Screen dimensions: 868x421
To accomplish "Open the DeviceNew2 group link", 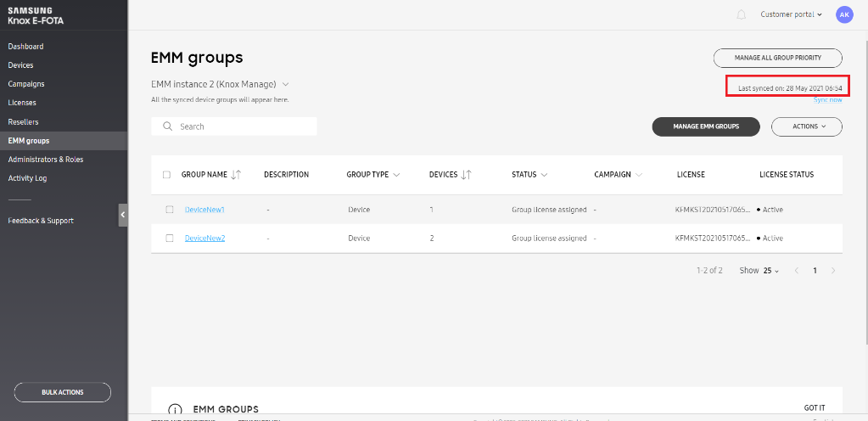I will 204,239.
